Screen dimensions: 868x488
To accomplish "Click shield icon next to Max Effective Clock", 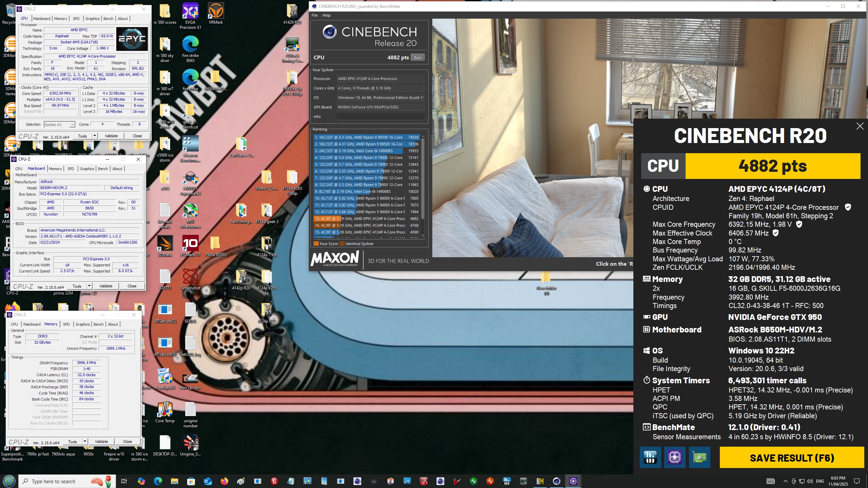I will pyautogui.click(x=775, y=233).
